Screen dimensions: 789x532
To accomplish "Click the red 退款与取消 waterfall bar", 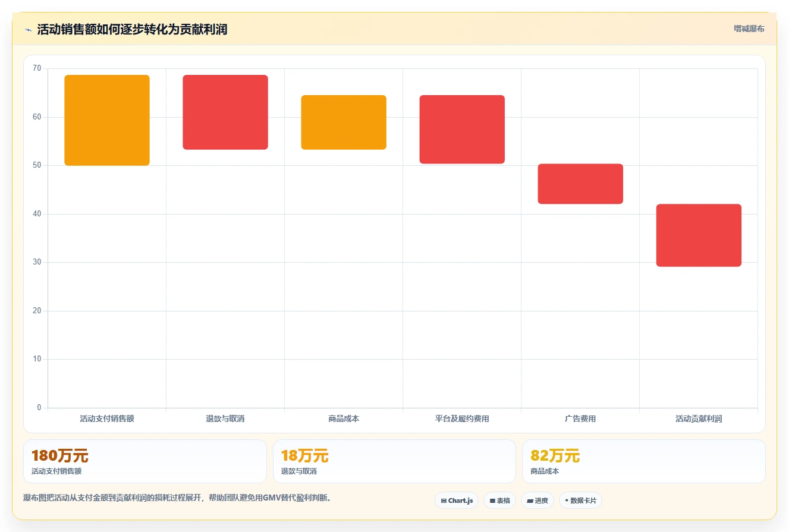I will point(225,112).
